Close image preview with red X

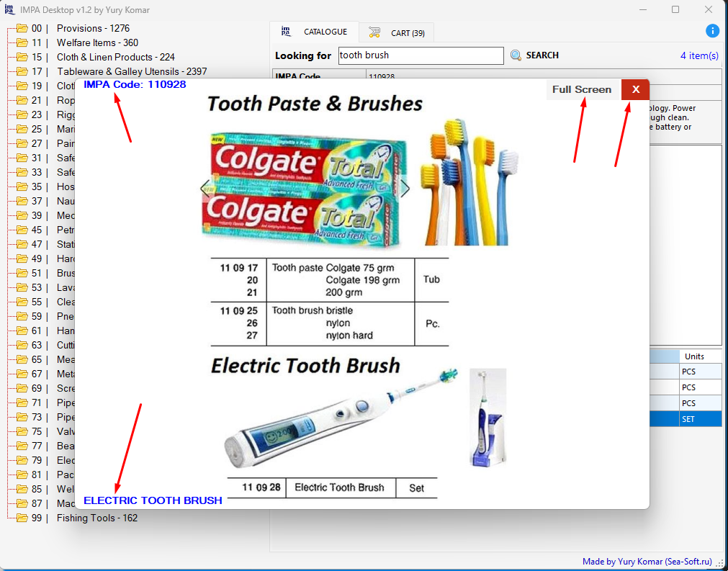point(635,89)
